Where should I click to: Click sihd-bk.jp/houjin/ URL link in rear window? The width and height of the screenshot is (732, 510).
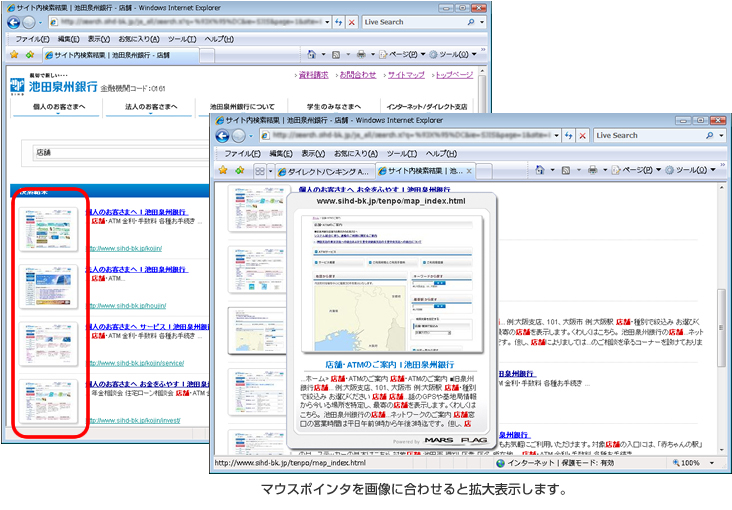point(128,306)
